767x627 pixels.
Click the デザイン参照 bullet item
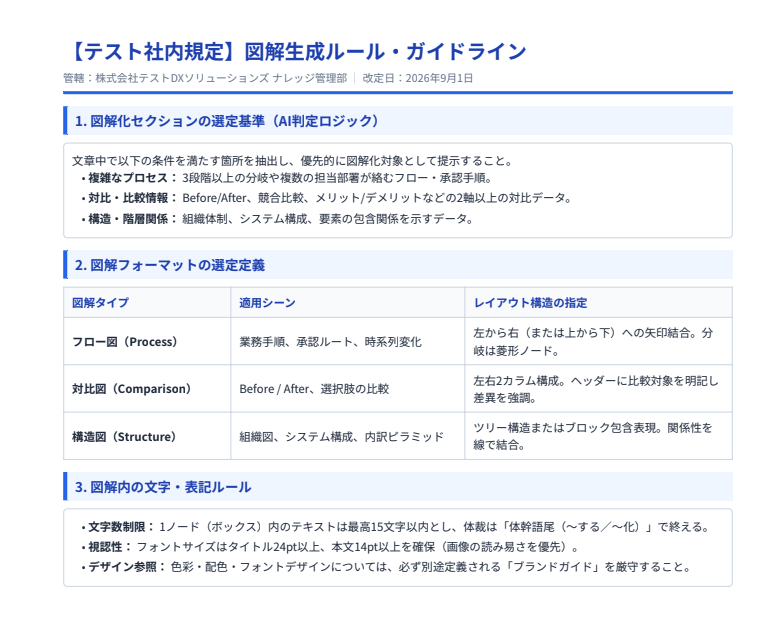[386, 567]
